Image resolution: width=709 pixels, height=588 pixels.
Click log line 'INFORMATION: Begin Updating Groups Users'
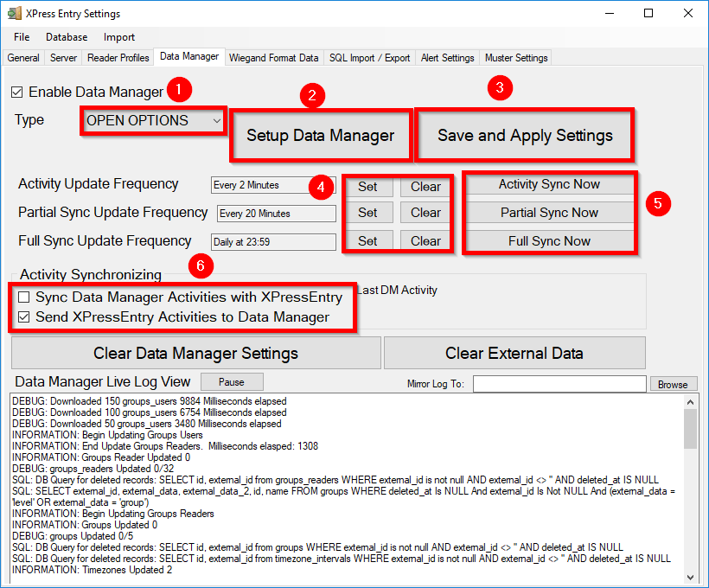107,435
